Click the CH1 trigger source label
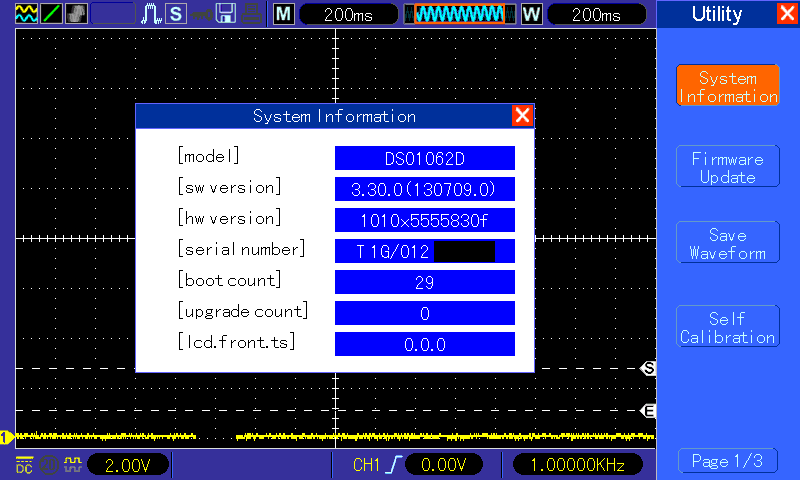This screenshot has width=800, height=480. point(366,465)
